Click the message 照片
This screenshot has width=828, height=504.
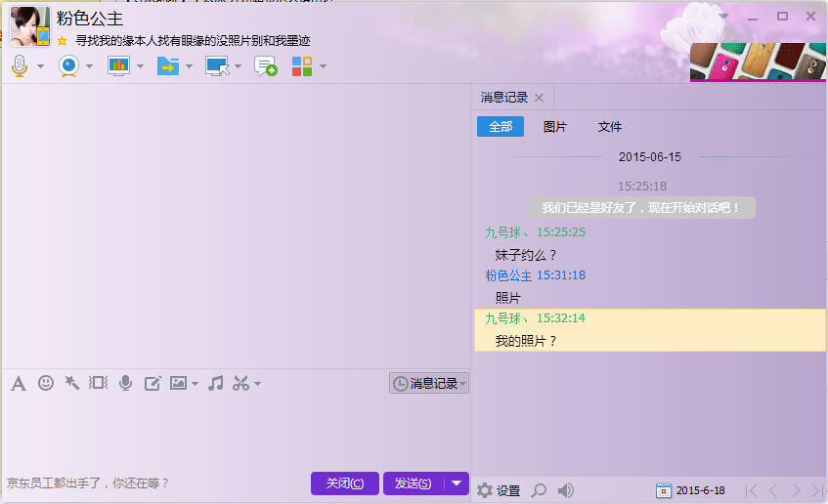508,298
